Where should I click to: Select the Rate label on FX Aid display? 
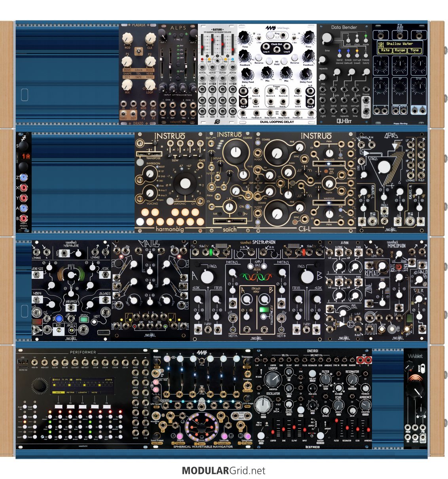(385, 50)
